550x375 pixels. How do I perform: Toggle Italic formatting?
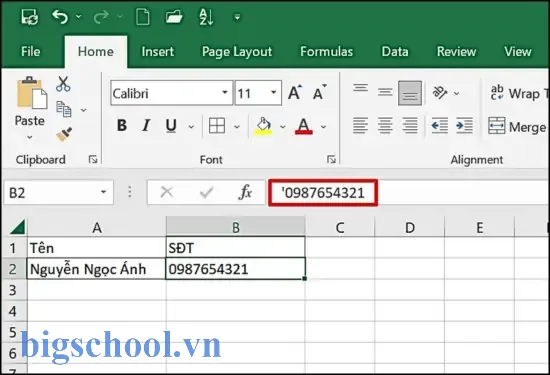coord(146,126)
